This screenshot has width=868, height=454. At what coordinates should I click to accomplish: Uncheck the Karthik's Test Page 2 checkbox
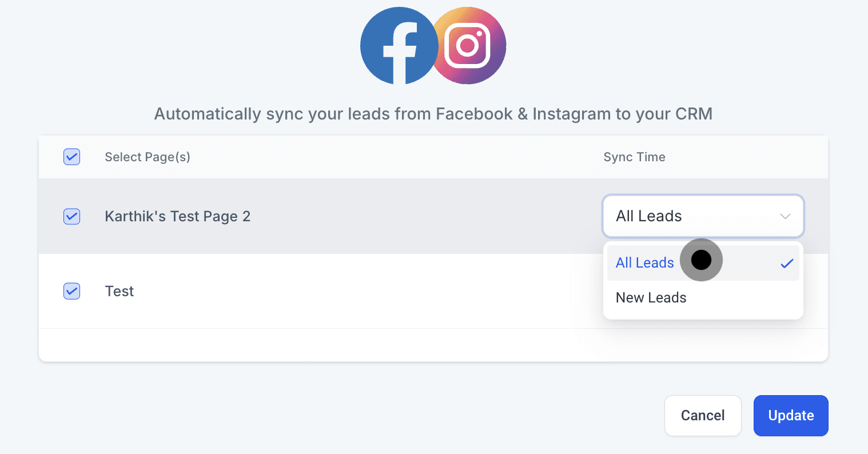(71, 216)
